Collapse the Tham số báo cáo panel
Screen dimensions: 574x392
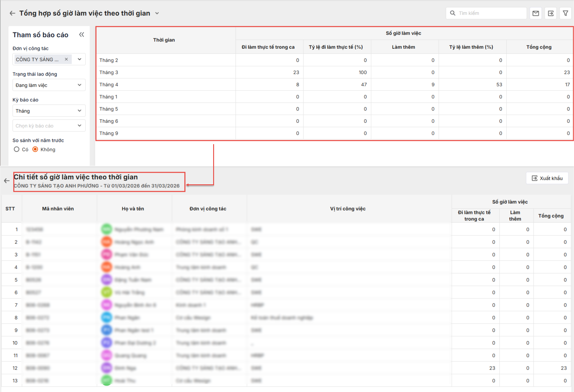pos(81,35)
